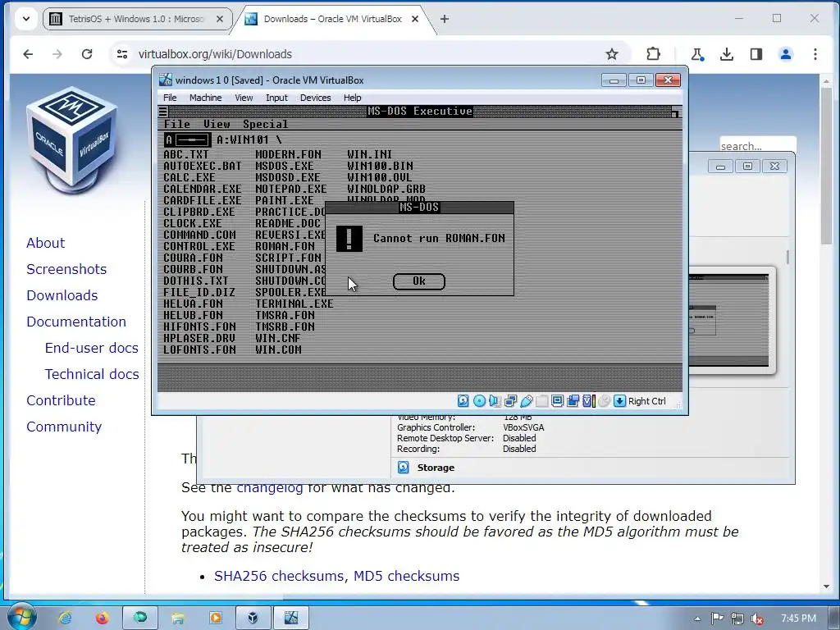Open the VirtualBox Help menu
This screenshot has width=840, height=630.
pyautogui.click(x=352, y=98)
